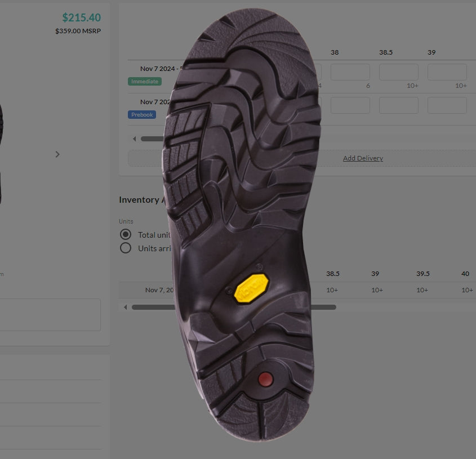Click the 38 size header in delivery grid
The image size is (476, 459).
(335, 52)
